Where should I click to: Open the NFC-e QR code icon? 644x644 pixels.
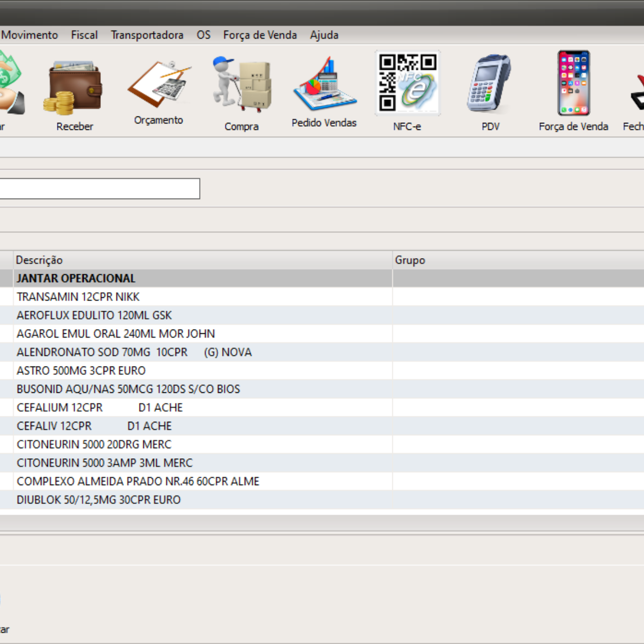click(407, 83)
